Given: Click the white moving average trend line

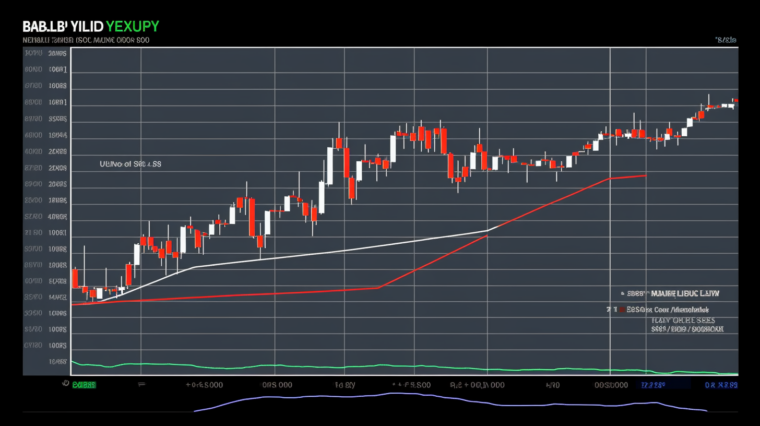Looking at the screenshot, I should point(340,250).
